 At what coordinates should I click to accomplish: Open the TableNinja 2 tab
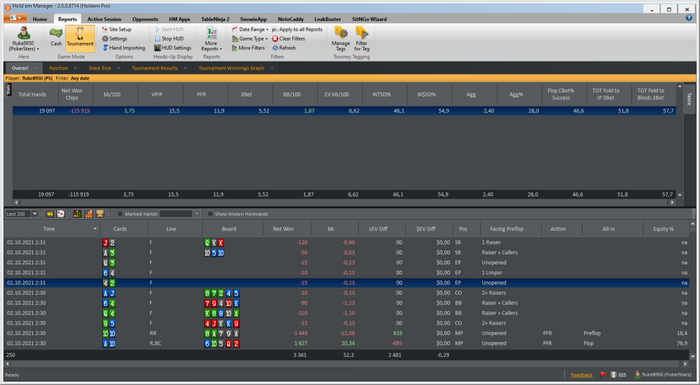coord(215,19)
